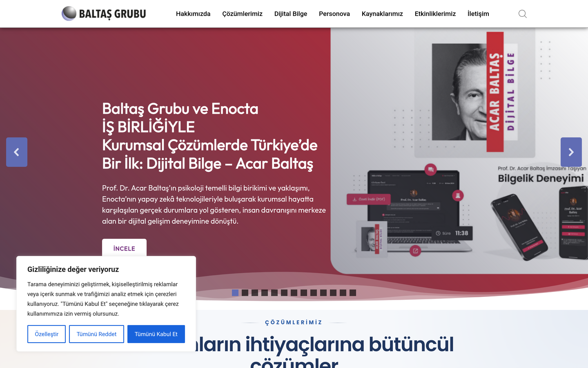The image size is (588, 368).
Task: Select the second slide indicator dot
Action: [245, 293]
